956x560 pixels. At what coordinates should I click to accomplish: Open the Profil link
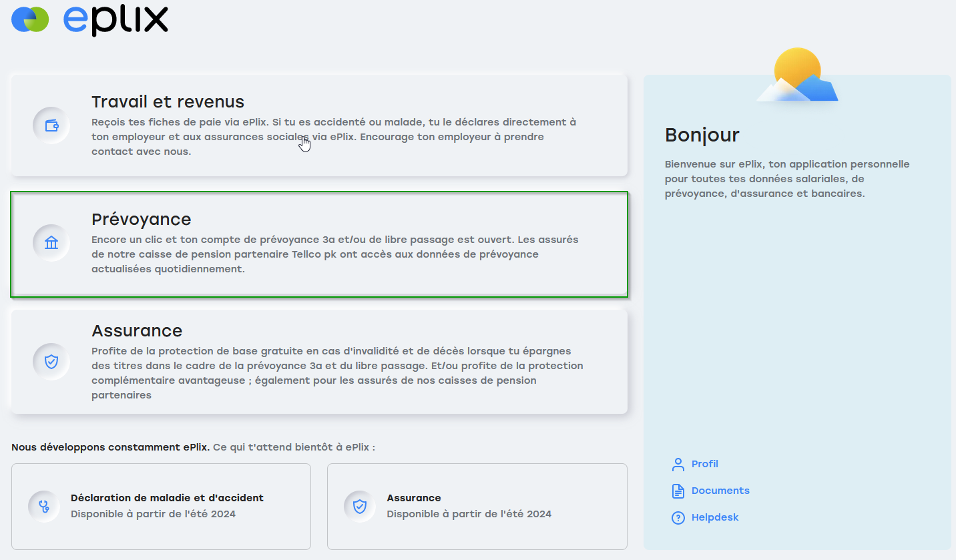coord(705,464)
